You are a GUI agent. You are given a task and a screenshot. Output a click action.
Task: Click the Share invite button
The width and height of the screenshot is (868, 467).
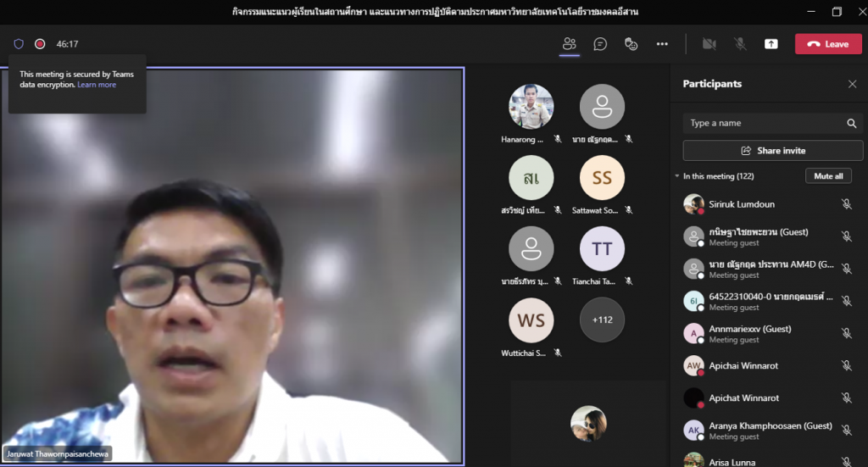pos(772,151)
